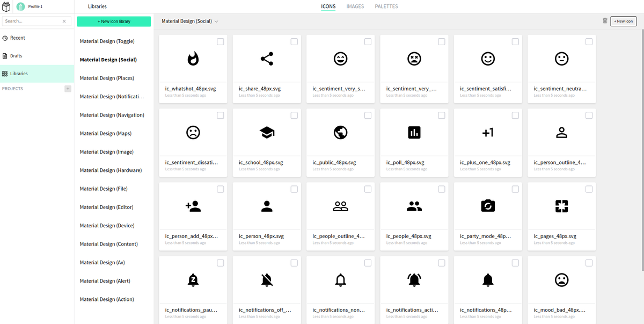Click the New icon library button
644x324 pixels.
114,21
